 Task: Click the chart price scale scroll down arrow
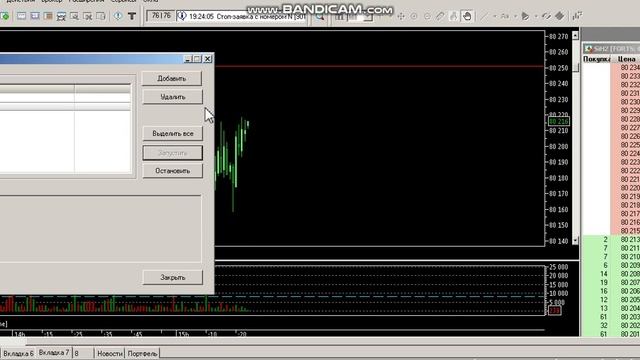pos(575,241)
